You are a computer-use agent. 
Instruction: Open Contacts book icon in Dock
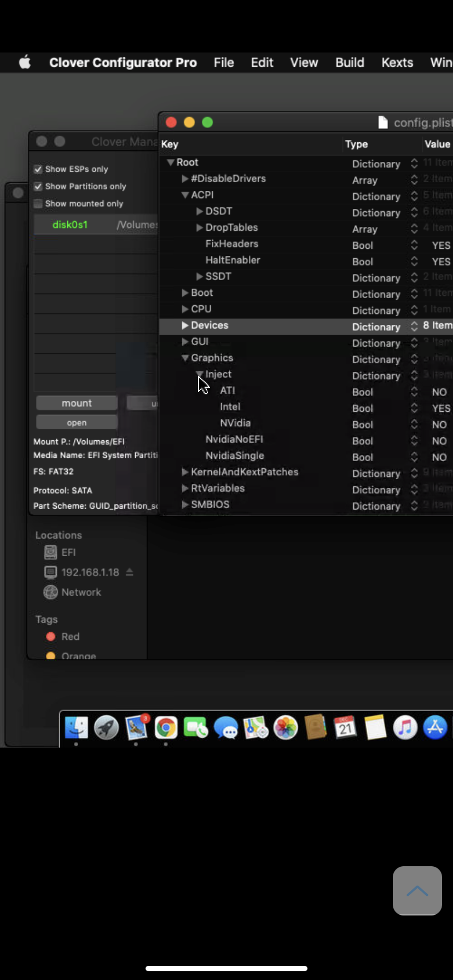click(316, 727)
